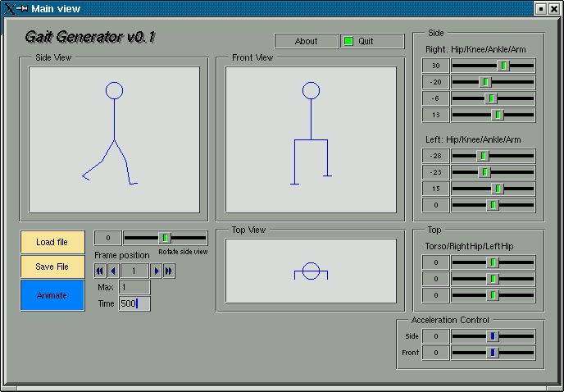Click the Right Hip slider handle at 30
Image resolution: width=564 pixels, height=392 pixels.
pos(504,66)
